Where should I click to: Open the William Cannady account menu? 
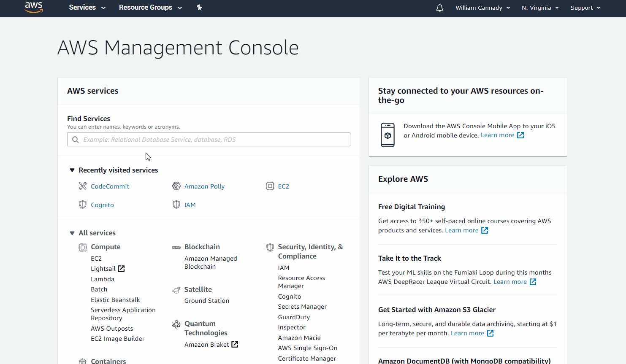pos(482,8)
